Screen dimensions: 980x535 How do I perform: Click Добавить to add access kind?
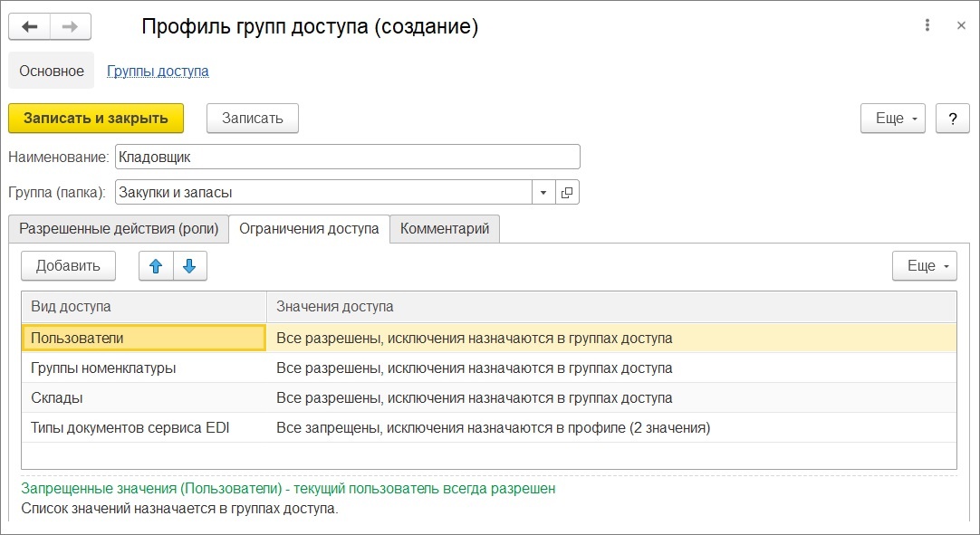[68, 266]
